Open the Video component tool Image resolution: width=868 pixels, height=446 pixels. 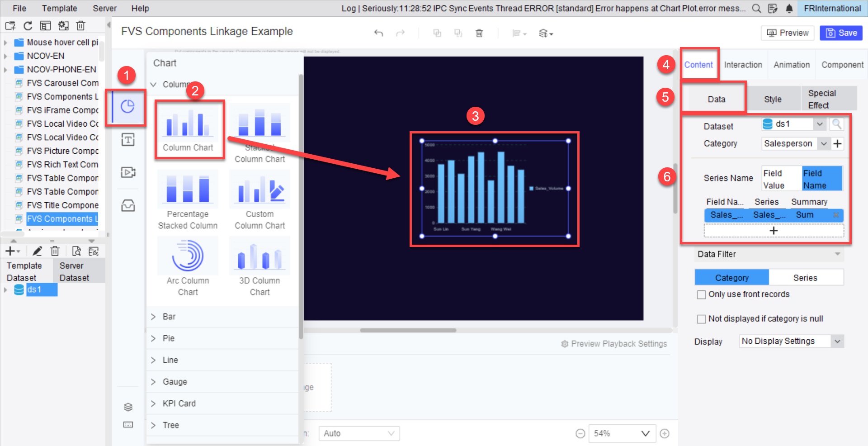[128, 172]
